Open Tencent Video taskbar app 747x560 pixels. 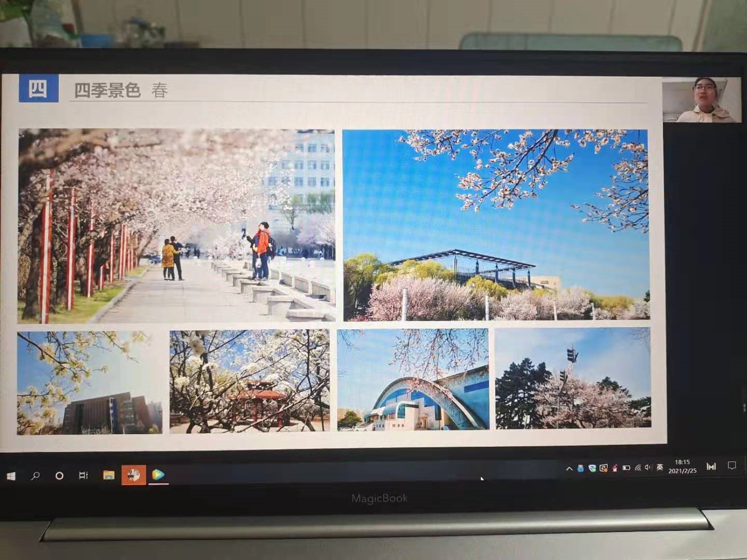click(158, 474)
